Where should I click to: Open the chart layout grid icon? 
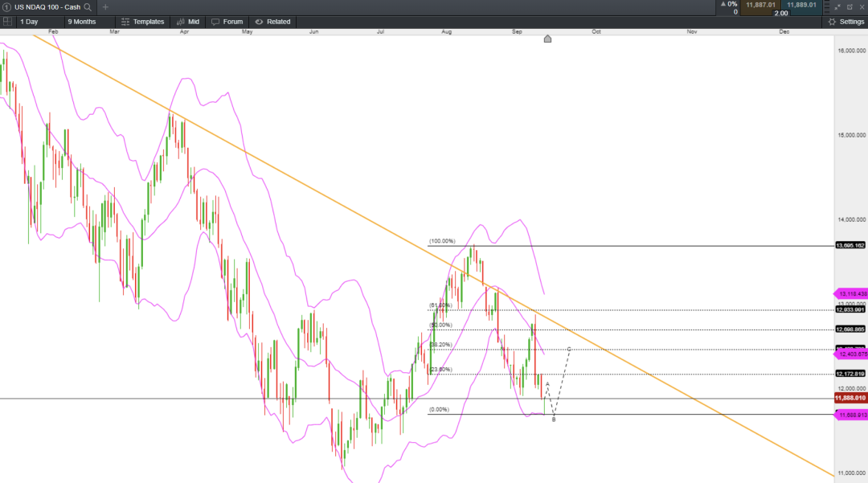(x=7, y=22)
